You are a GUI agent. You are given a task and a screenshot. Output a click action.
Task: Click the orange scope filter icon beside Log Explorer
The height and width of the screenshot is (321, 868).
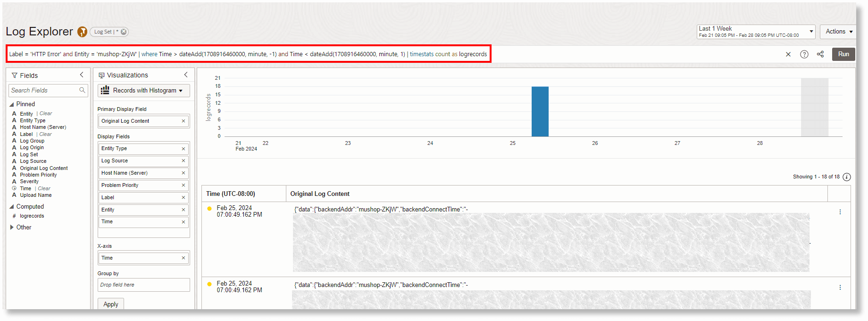82,32
